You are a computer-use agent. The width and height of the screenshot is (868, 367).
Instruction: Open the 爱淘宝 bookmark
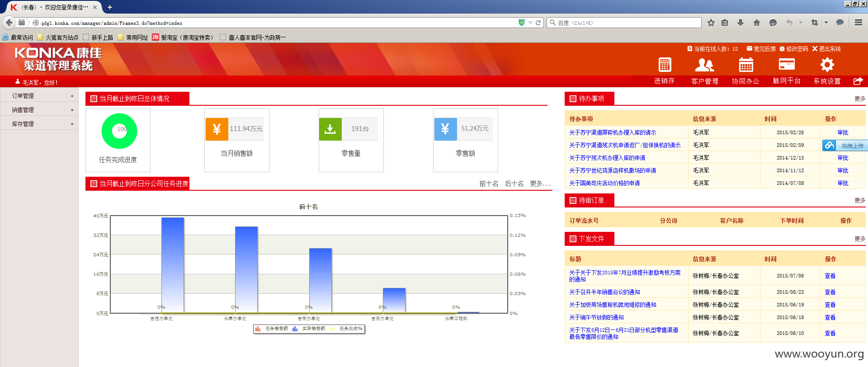183,38
